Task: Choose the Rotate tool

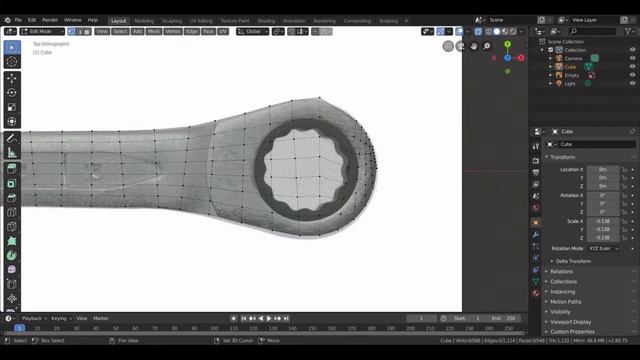Action: click(x=12, y=93)
